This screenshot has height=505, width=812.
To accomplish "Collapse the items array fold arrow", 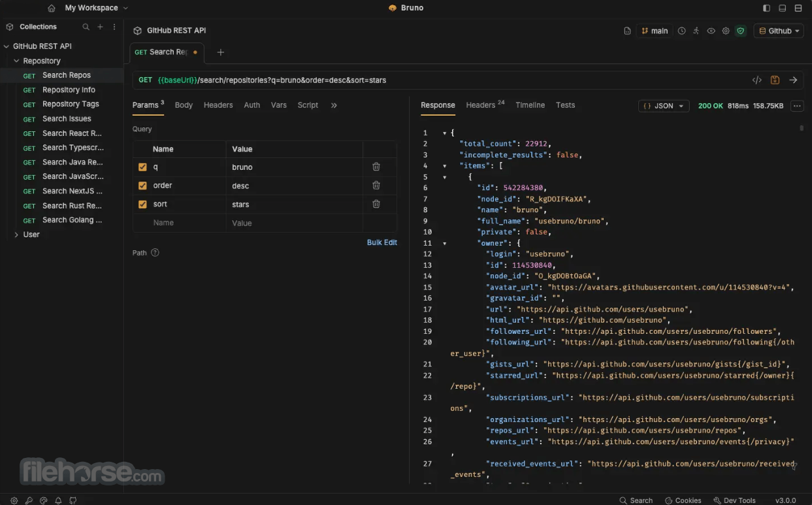I will coord(444,166).
